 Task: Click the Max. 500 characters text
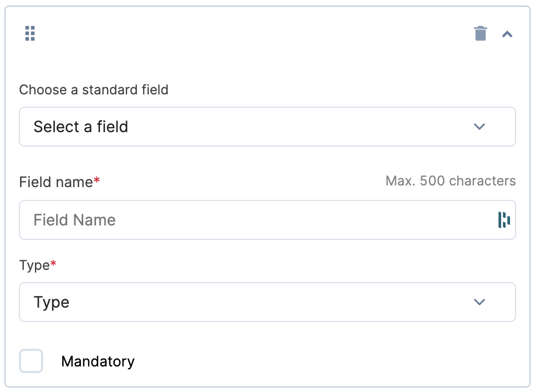tap(451, 180)
